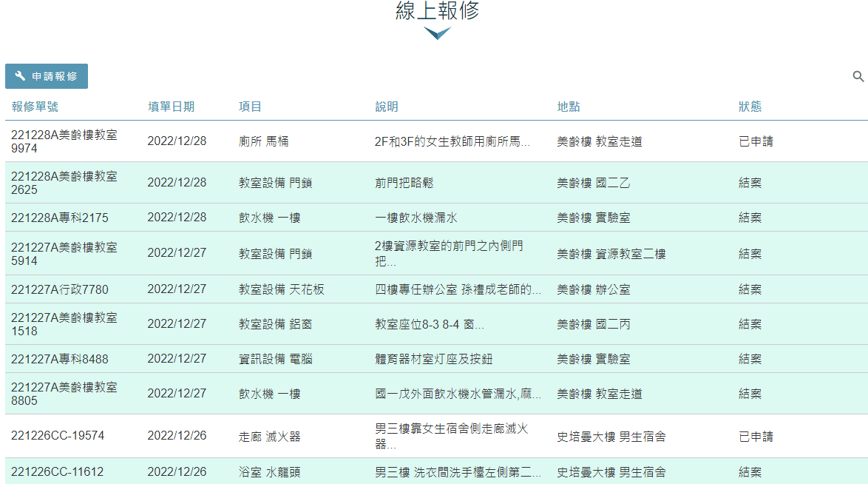The image size is (868, 484).
Task: Click the 項目 column header
Action: click(x=250, y=107)
